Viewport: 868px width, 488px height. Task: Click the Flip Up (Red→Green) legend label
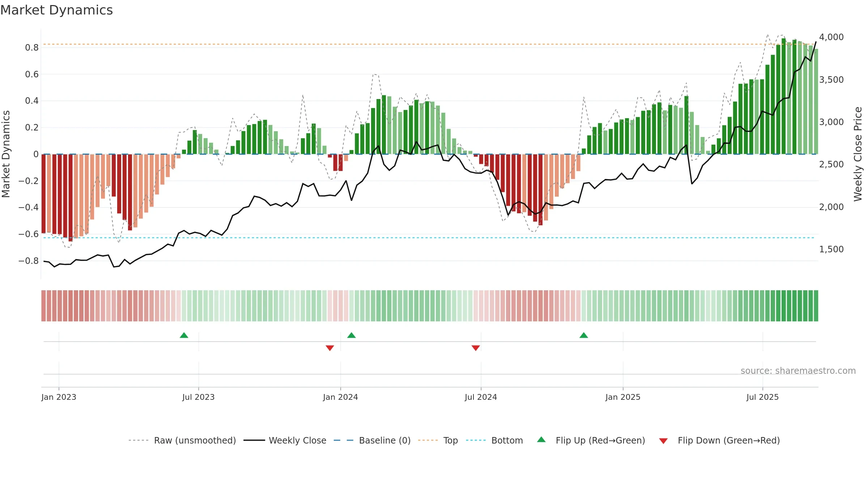tap(600, 440)
